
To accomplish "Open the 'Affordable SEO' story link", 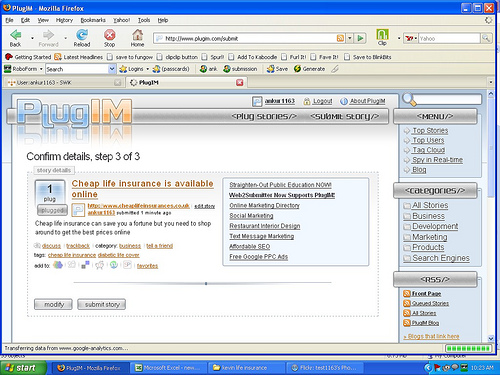I will point(250,247).
